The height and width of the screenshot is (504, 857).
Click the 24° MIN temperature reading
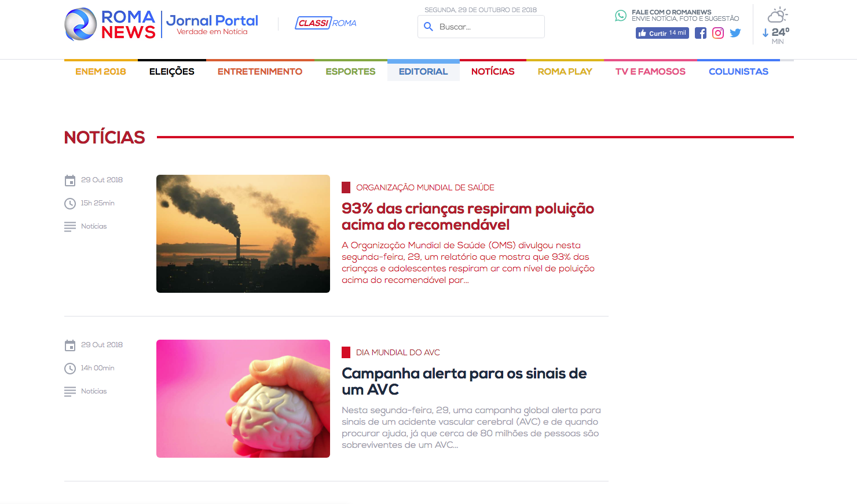tap(780, 35)
